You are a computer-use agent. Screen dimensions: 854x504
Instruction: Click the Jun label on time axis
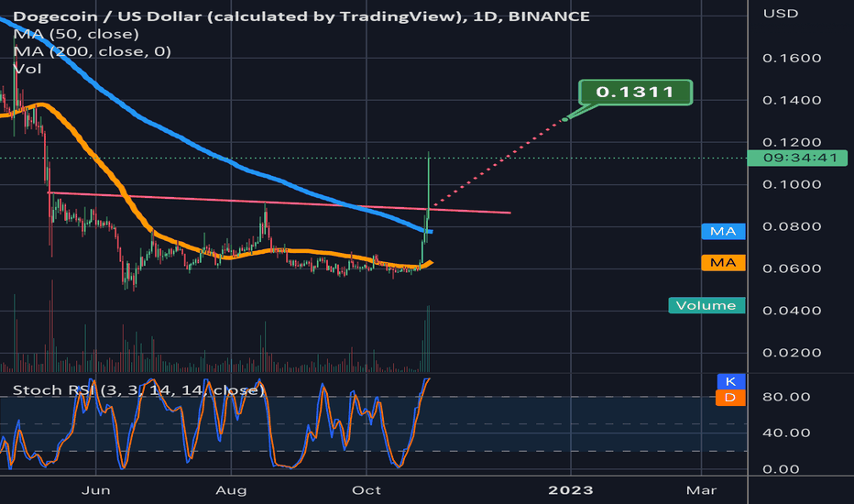point(96,490)
